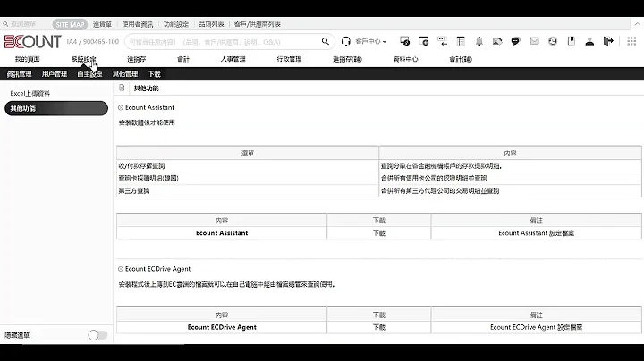Open the 系統設定 menu
This screenshot has height=361, width=644.
[x=83, y=59]
